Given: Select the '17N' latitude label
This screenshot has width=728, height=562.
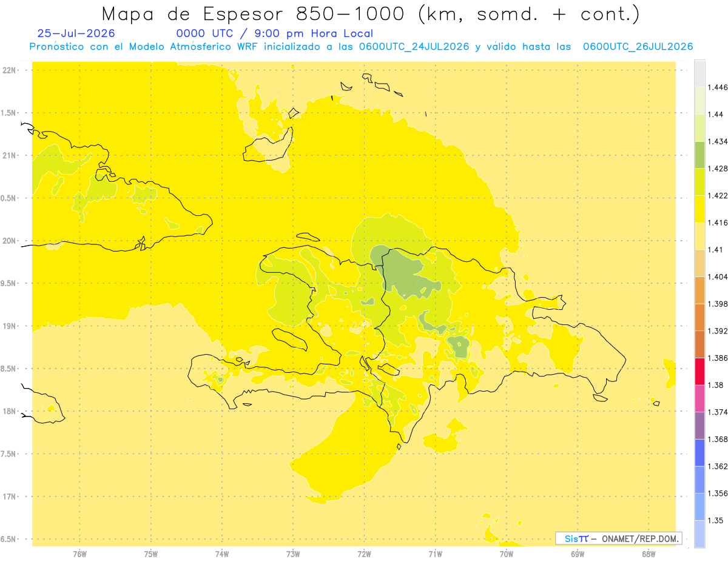Looking at the screenshot, I should (x=9, y=497).
